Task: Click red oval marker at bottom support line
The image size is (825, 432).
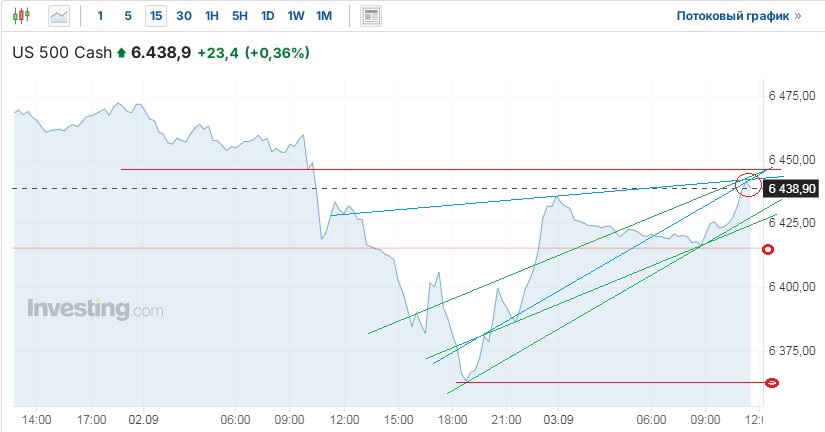Action: point(772,383)
